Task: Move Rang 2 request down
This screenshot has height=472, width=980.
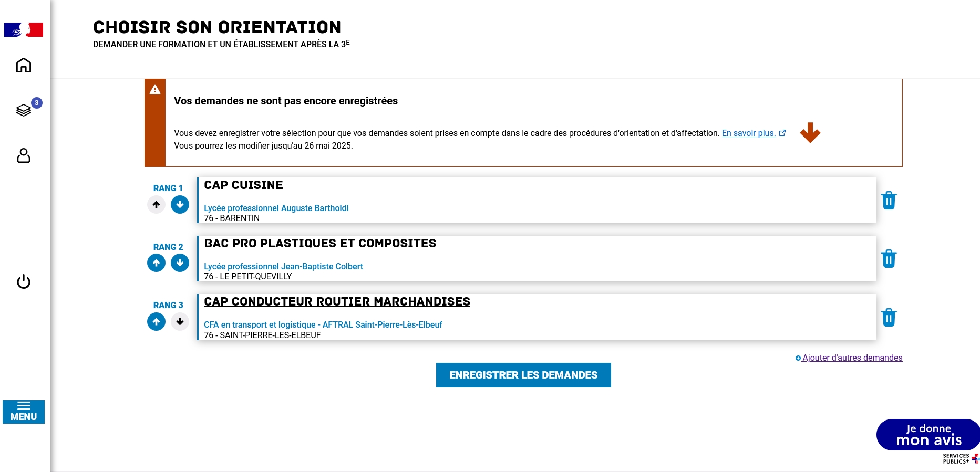Action: pyautogui.click(x=180, y=263)
